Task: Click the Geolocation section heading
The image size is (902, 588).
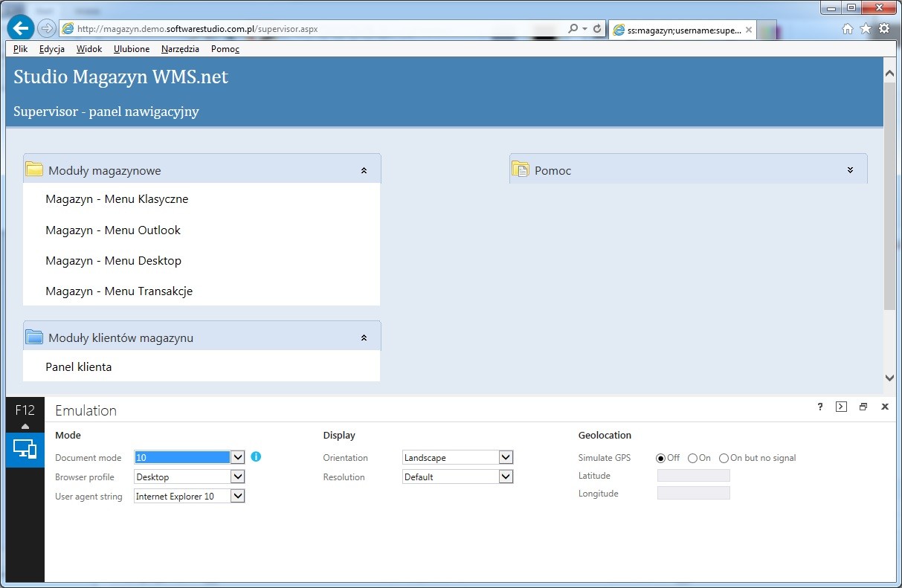Action: [x=605, y=436]
